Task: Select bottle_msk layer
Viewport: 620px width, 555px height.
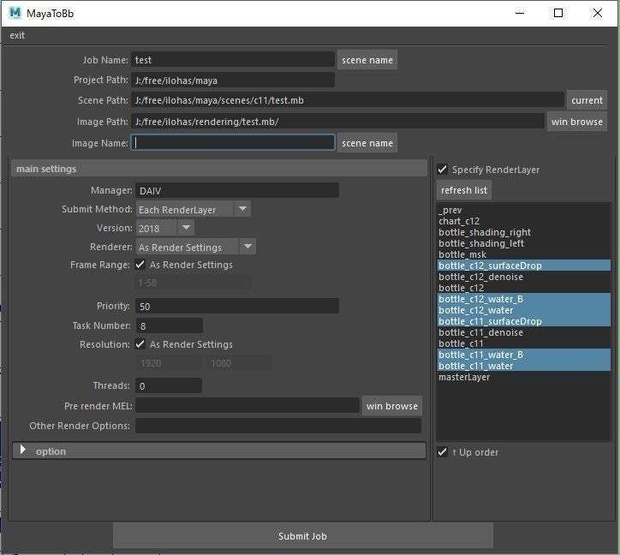Action: [x=524, y=255]
